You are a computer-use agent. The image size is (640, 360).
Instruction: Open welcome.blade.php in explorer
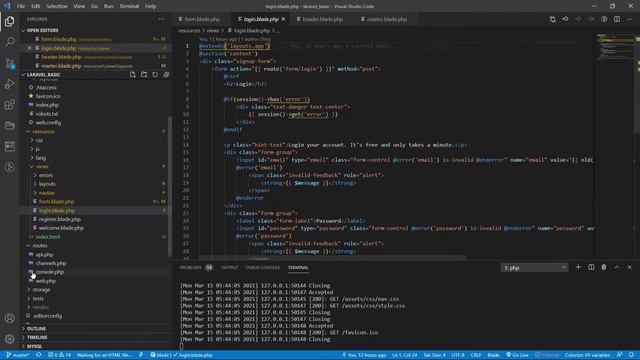(61, 228)
